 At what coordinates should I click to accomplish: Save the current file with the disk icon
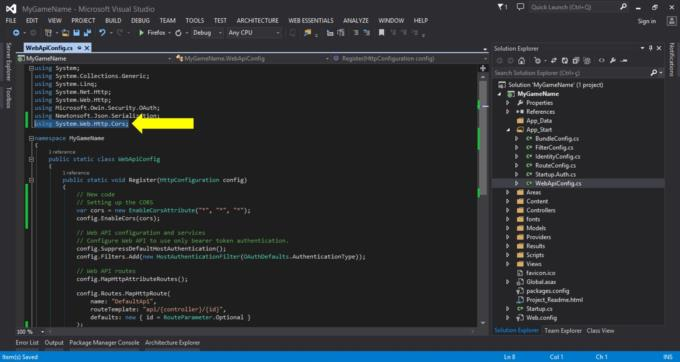click(76, 33)
